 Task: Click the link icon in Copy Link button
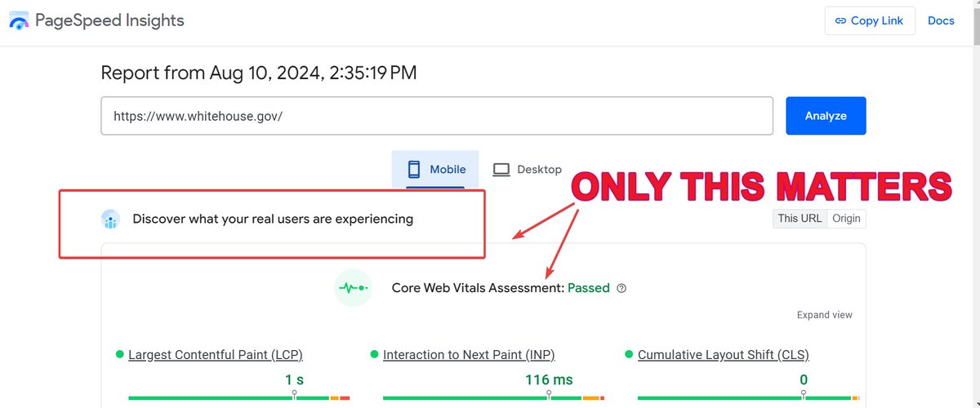[x=840, y=21]
